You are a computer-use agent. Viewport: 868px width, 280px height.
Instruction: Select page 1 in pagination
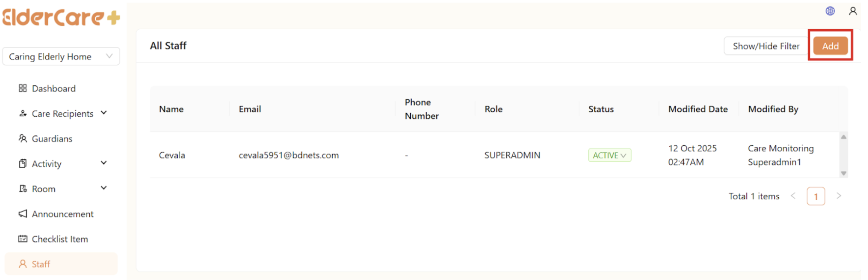816,196
